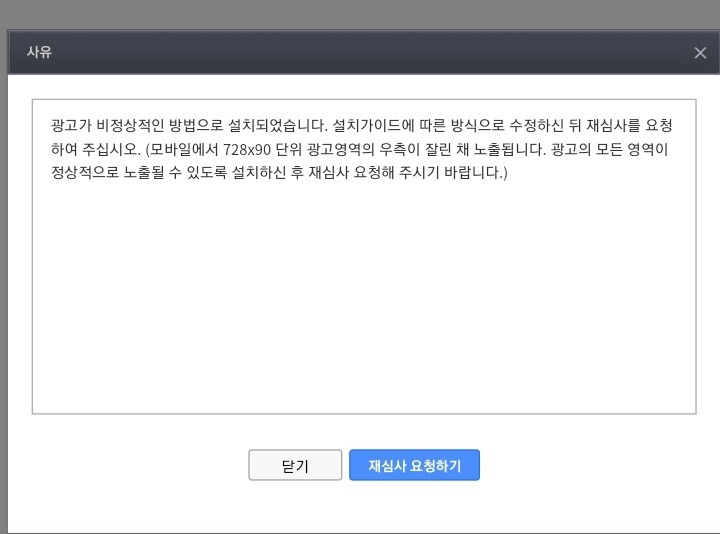Viewport: 720px width, 534px height.
Task: Click the text line mentioning 728x90 단위 광고영역
Action: tap(359, 149)
